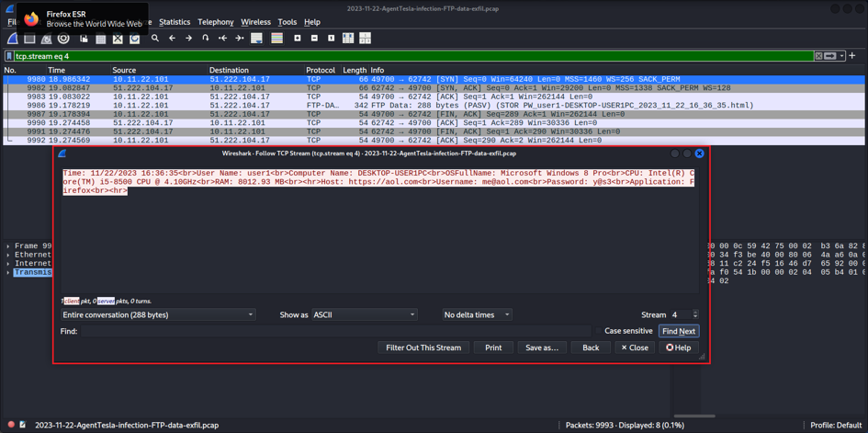Open capture options circular icon
This screenshot has width=868, height=433.
pos(63,39)
